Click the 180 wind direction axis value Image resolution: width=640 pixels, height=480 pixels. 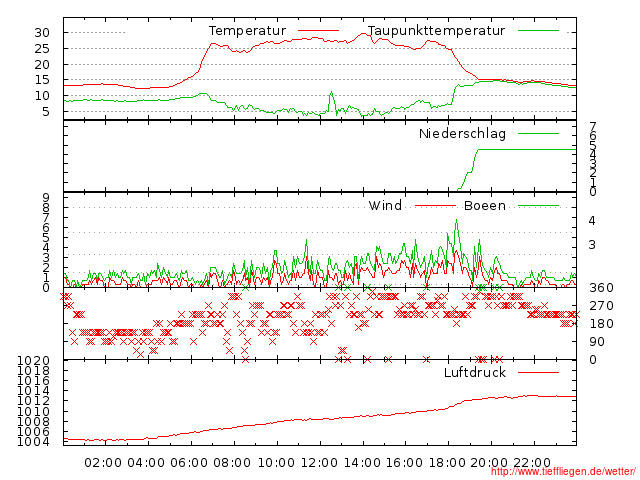(601, 324)
